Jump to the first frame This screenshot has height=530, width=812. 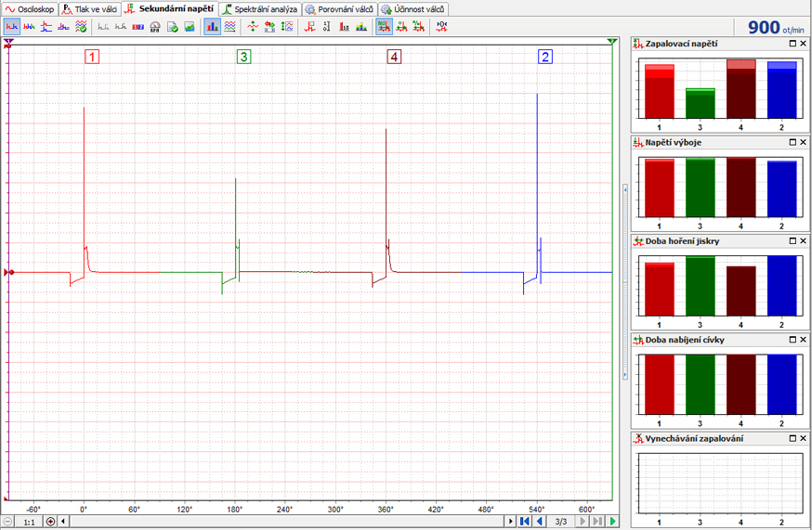[x=525, y=522]
